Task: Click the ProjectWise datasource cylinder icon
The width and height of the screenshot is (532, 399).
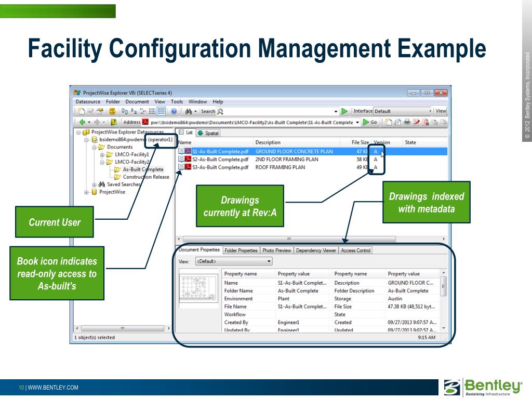Action: pos(95,192)
